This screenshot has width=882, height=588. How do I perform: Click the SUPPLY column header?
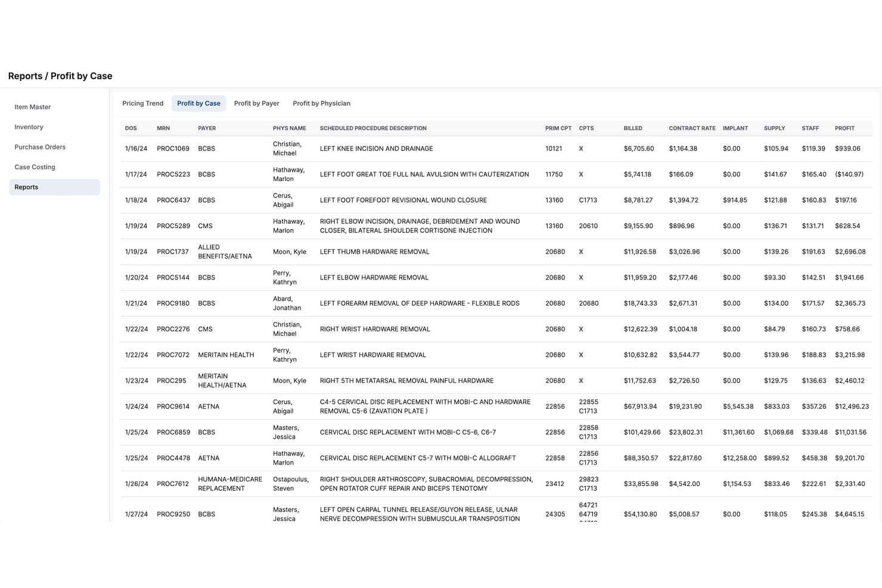point(774,128)
